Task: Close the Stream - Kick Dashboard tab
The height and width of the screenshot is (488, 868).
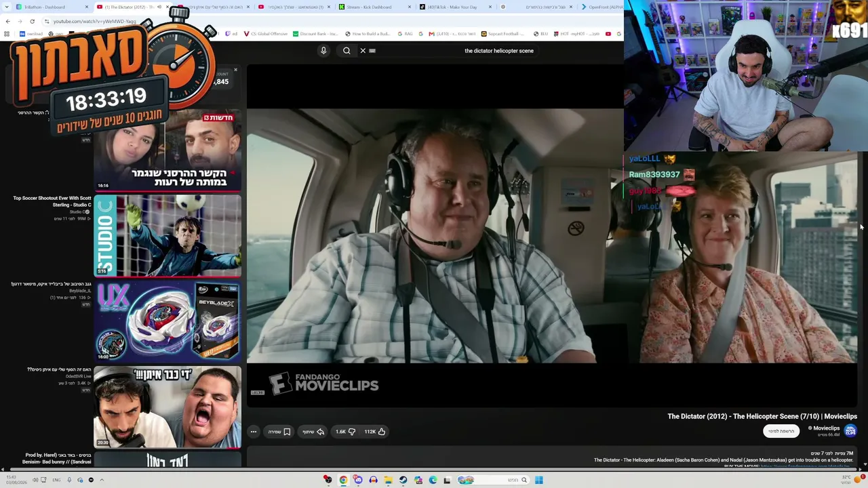Action: coord(410,7)
